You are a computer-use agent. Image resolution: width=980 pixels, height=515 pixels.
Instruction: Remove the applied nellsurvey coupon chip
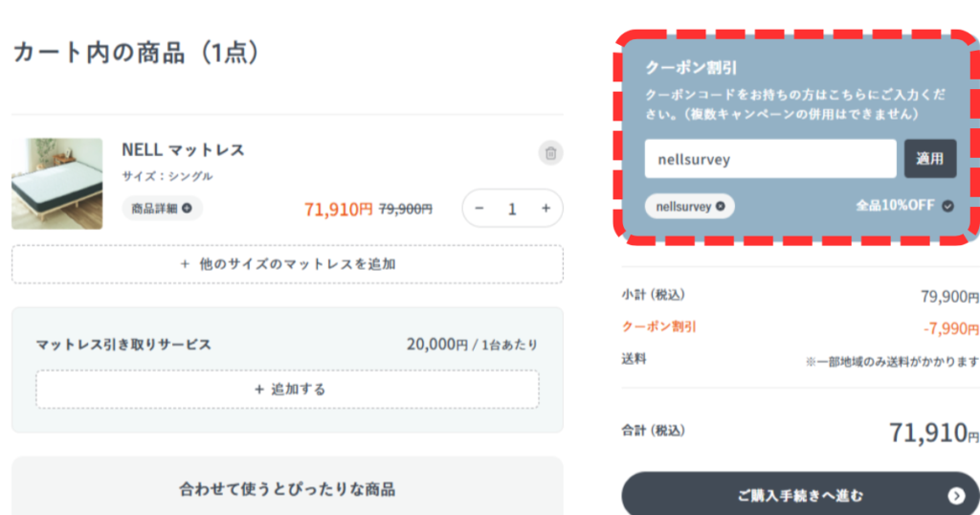(x=720, y=206)
